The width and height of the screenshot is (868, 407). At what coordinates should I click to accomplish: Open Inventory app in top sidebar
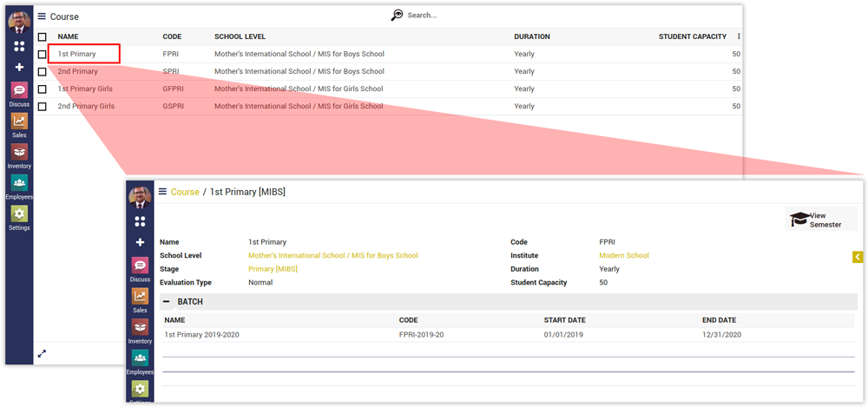[19, 154]
